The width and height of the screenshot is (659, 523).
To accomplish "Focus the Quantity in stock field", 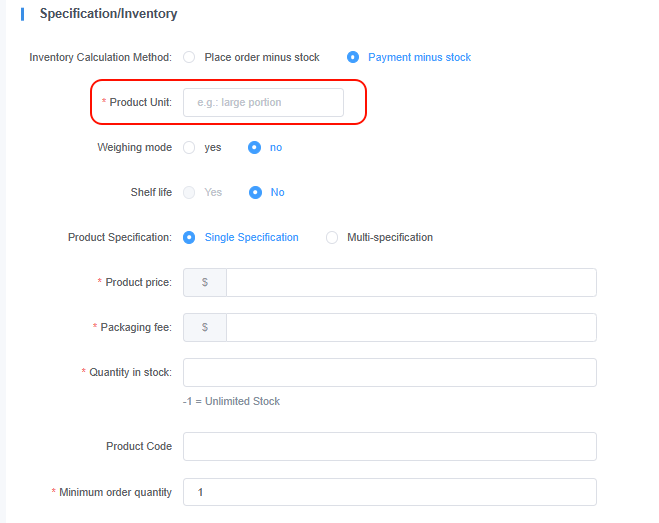I will click(389, 372).
